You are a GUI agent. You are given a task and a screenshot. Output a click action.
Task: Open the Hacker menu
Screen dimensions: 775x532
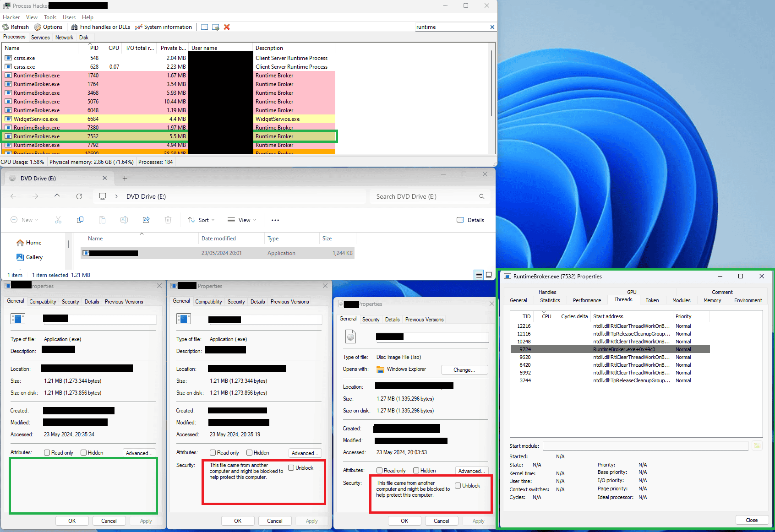[11, 17]
